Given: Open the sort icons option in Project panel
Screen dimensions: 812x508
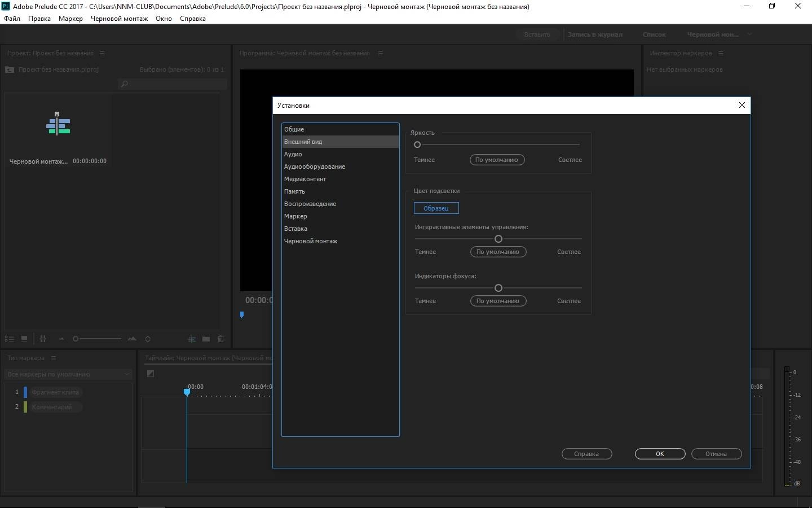Looking at the screenshot, I should coord(148,339).
